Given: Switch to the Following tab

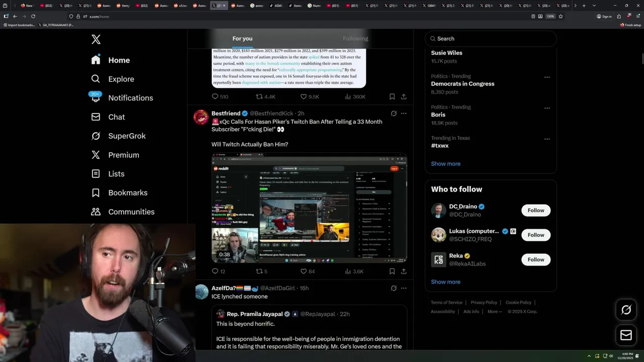Looking at the screenshot, I should tap(356, 39).
